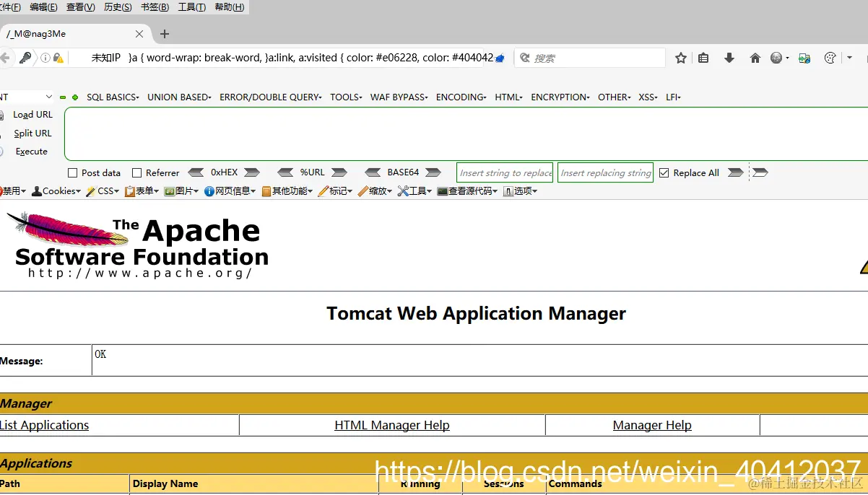Image resolution: width=868 pixels, height=495 pixels.
Task: Click the right arrow after 0xHEX
Action: coord(251,172)
